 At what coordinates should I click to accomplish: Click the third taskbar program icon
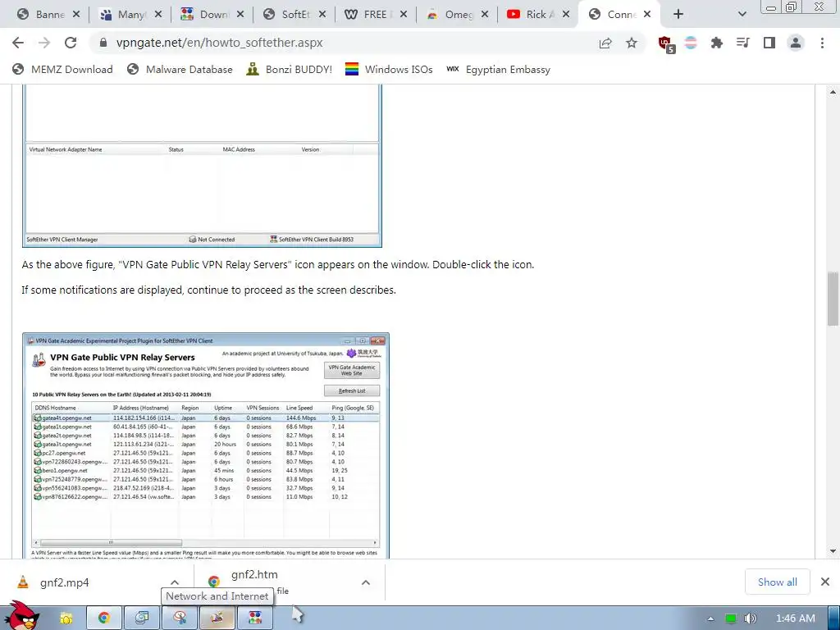pyautogui.click(x=142, y=619)
